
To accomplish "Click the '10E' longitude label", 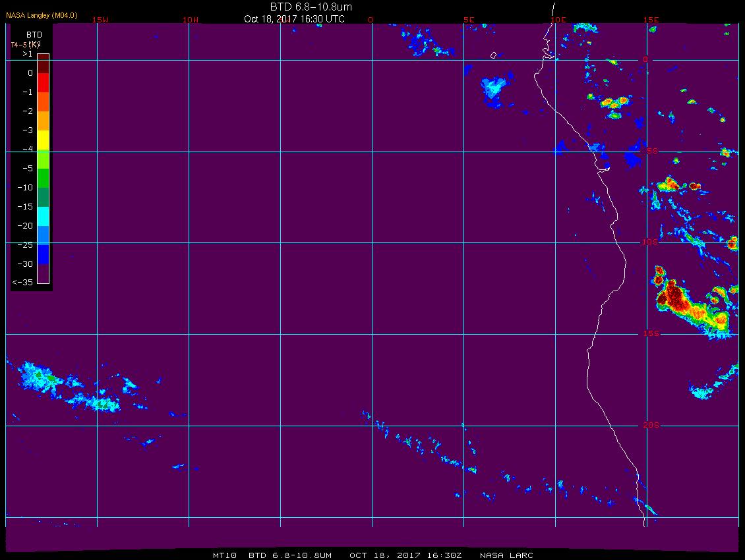I will tap(558, 20).
